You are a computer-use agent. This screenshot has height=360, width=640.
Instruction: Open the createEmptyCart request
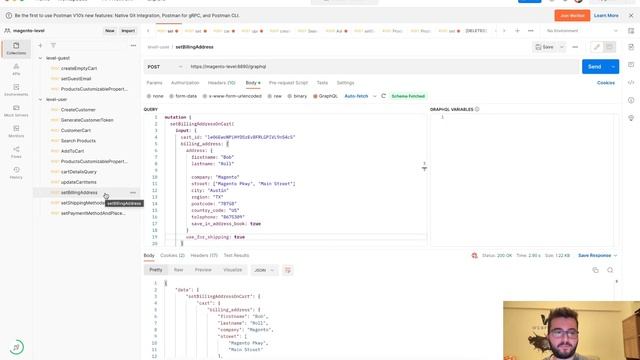[x=79, y=69]
